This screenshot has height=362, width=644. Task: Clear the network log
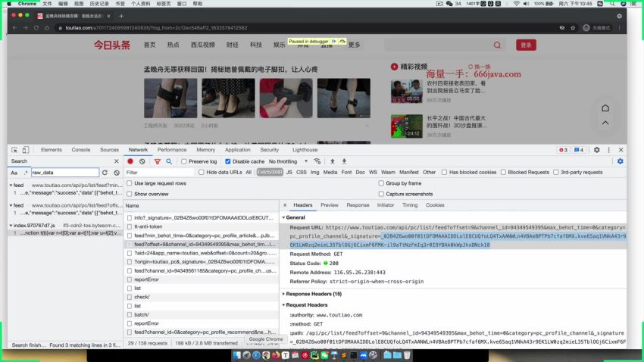click(x=142, y=161)
